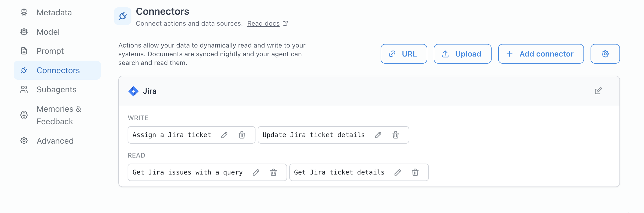Open the Model section in sidebar
The image size is (644, 213).
click(48, 32)
